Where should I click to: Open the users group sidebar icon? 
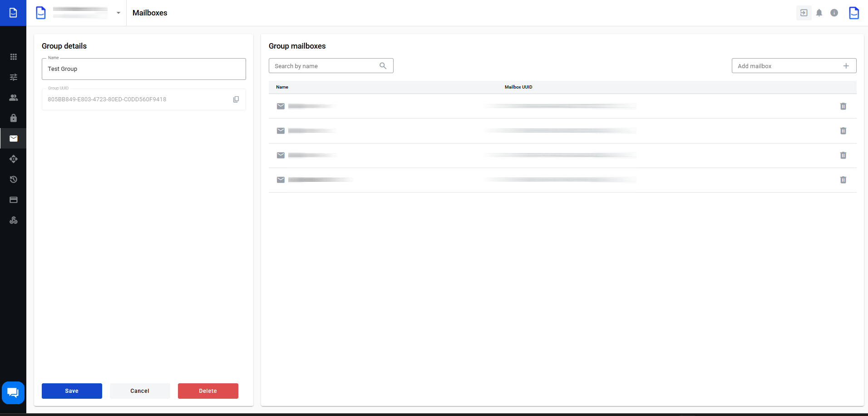tap(14, 98)
